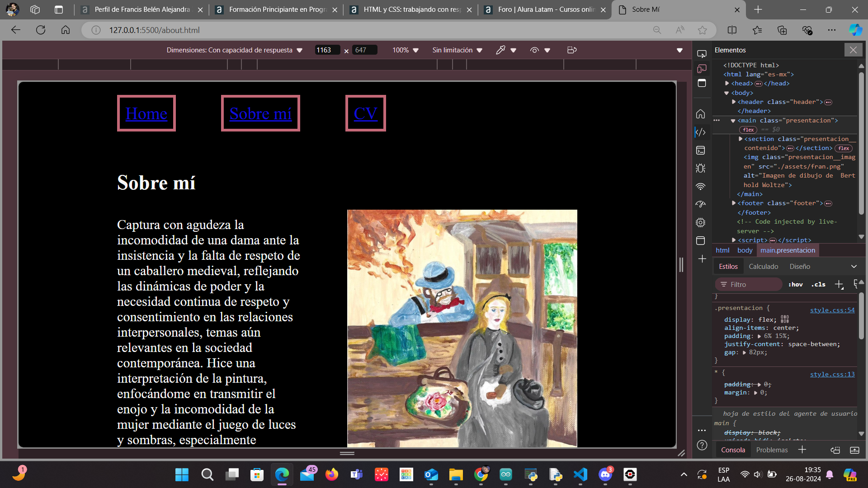Open Edge Collections icon

click(782, 30)
